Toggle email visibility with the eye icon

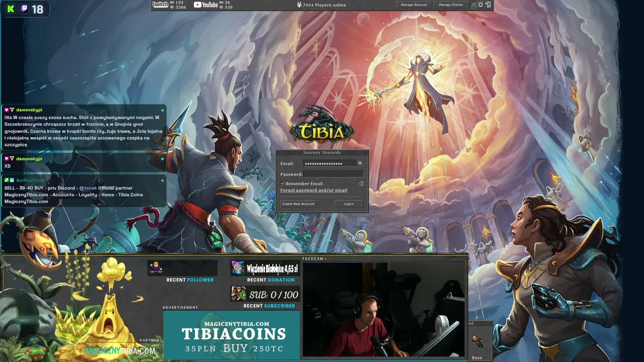click(360, 163)
